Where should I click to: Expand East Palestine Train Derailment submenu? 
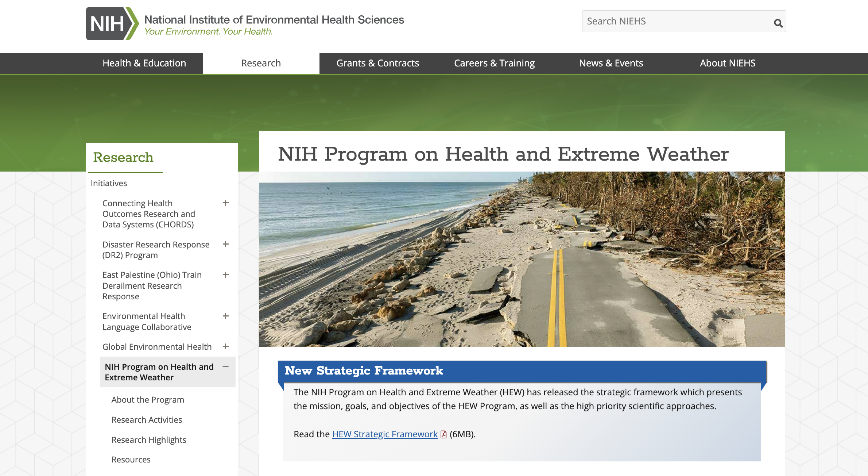226,275
